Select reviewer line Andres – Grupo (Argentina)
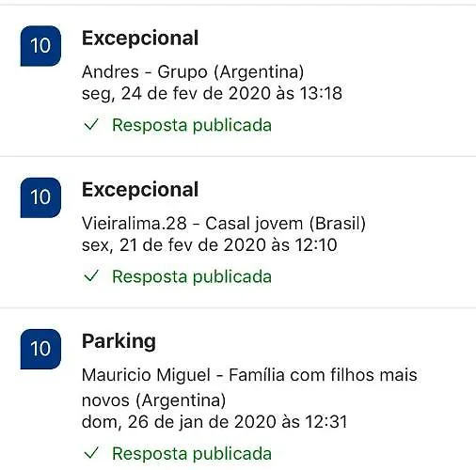 [193, 72]
